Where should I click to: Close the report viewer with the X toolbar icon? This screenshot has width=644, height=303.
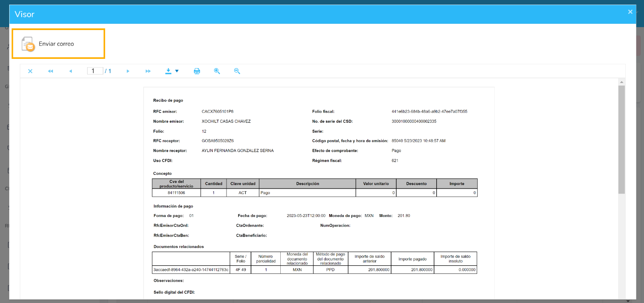(x=30, y=71)
